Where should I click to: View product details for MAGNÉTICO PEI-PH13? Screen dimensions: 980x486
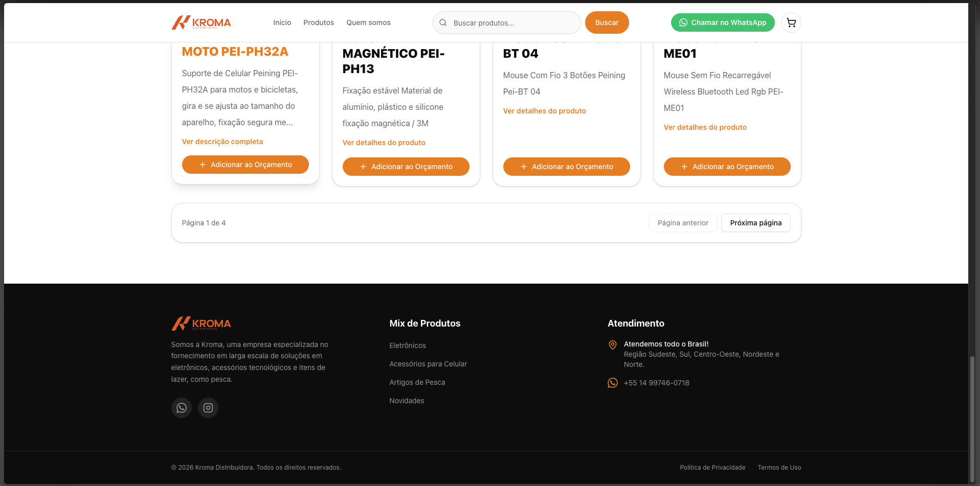coord(384,143)
